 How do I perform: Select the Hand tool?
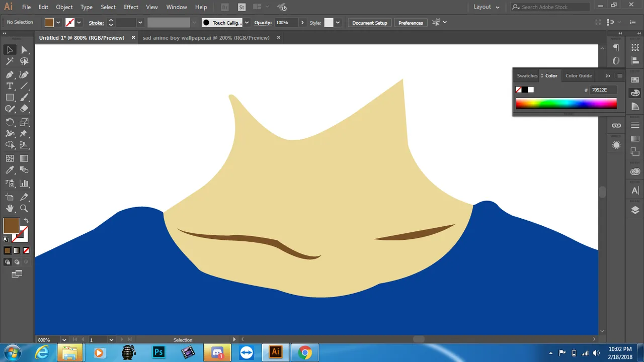pos(10,208)
